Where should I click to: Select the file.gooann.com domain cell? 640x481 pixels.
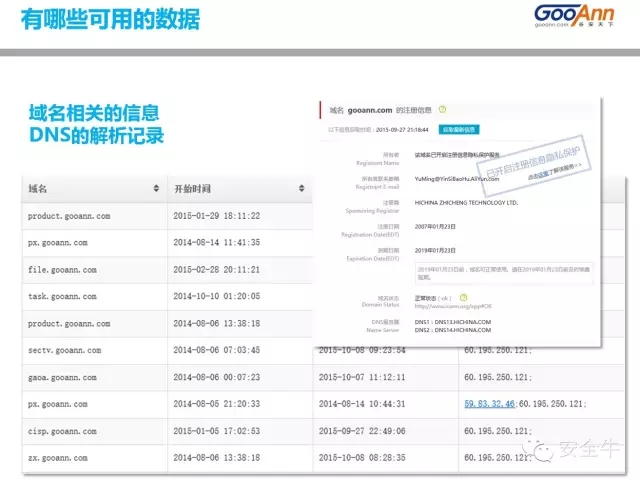62,270
